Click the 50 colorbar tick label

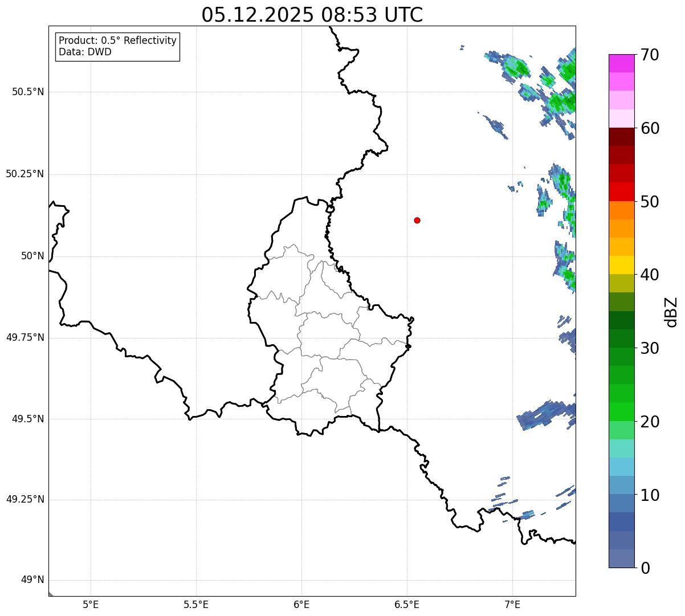click(650, 202)
